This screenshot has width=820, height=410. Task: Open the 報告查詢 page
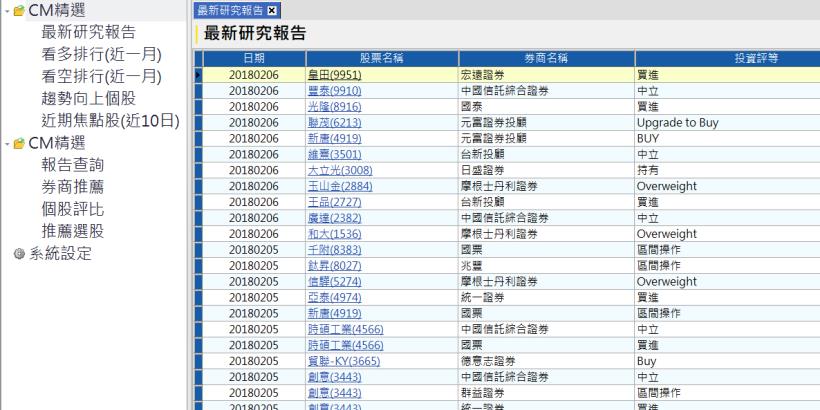click(x=73, y=165)
